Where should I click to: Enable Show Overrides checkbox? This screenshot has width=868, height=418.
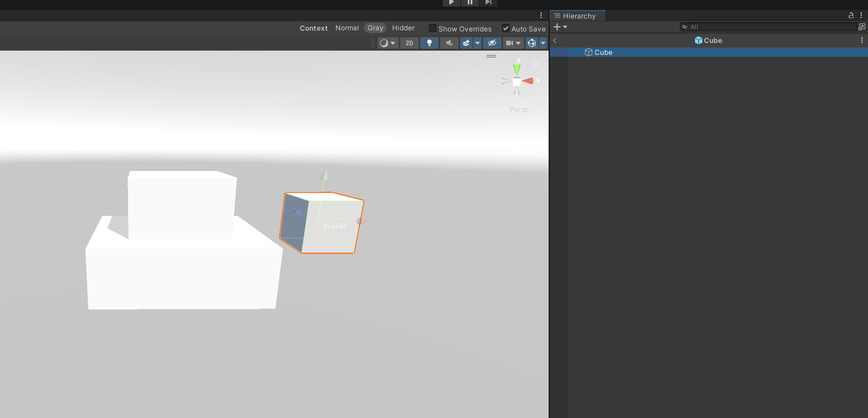pos(432,28)
